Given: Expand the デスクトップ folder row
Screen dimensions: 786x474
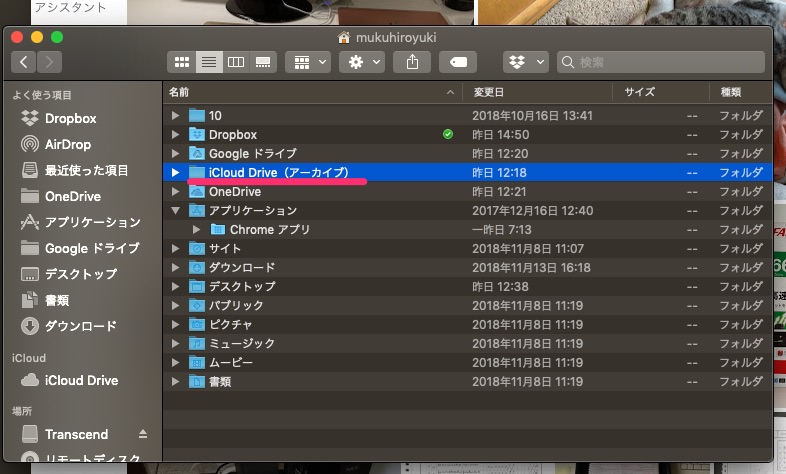Looking at the screenshot, I should [175, 287].
